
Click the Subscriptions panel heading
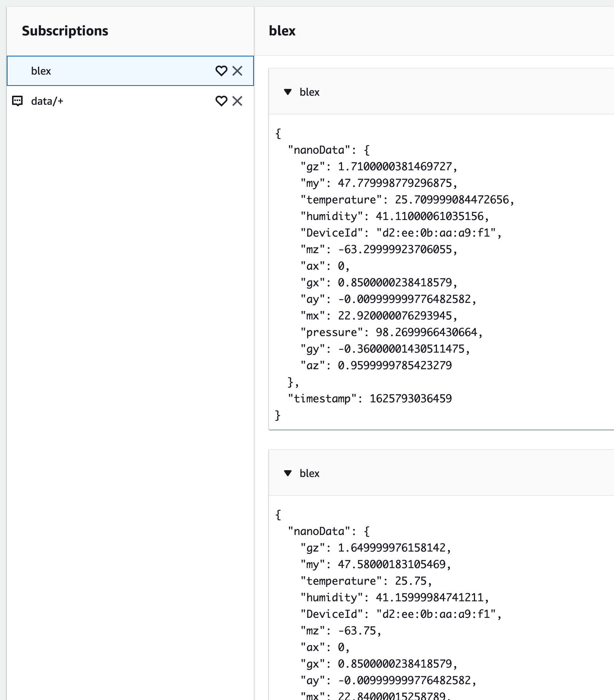coord(65,31)
